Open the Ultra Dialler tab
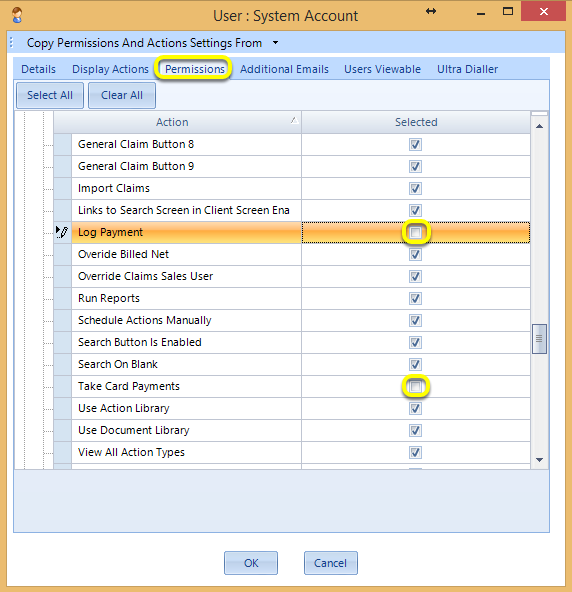The height and width of the screenshot is (592, 572). [467, 69]
